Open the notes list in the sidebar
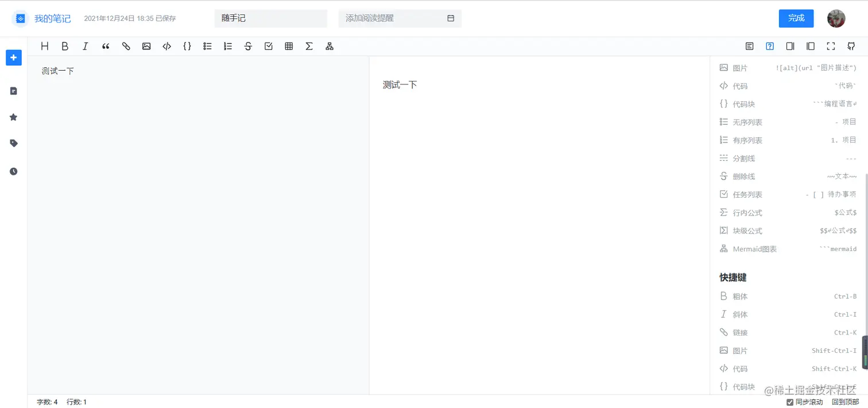The height and width of the screenshot is (408, 868). point(14,91)
